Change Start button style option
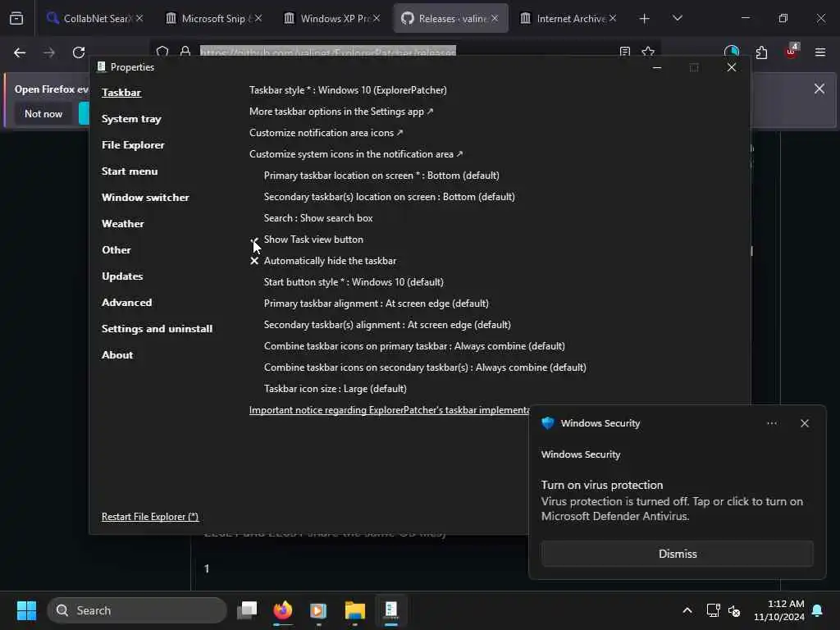840x630 pixels. 354,282
